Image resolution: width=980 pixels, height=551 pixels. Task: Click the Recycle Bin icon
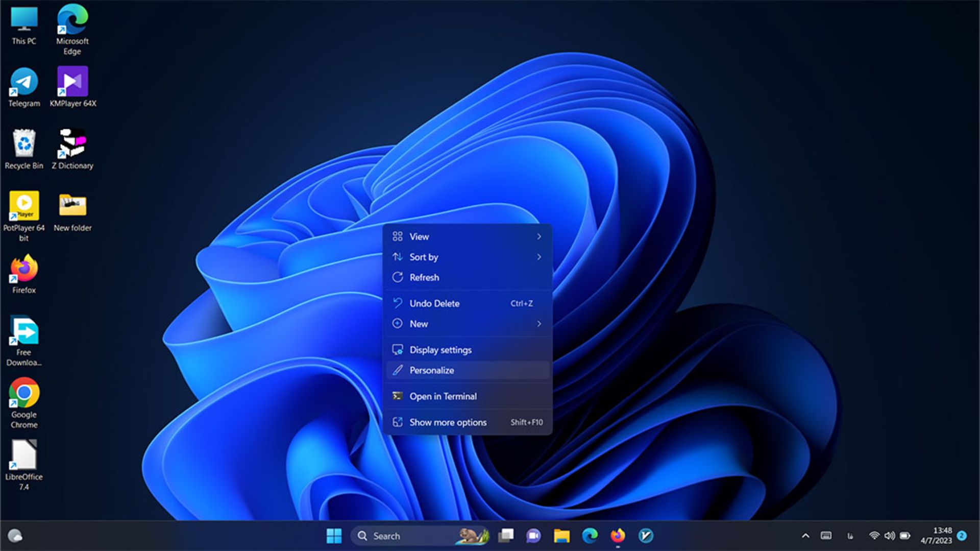pyautogui.click(x=23, y=144)
